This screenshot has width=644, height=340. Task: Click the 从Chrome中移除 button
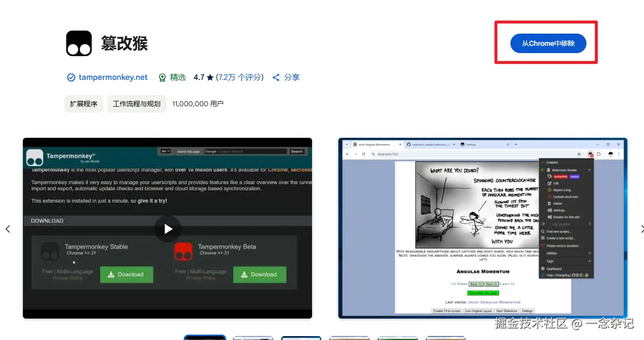click(x=548, y=43)
